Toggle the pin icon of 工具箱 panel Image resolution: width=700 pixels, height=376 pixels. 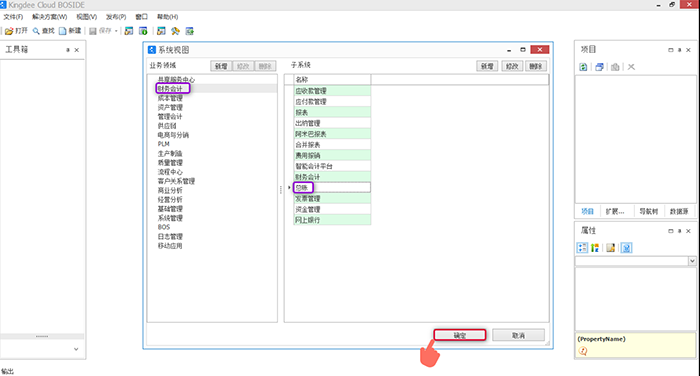(68, 50)
